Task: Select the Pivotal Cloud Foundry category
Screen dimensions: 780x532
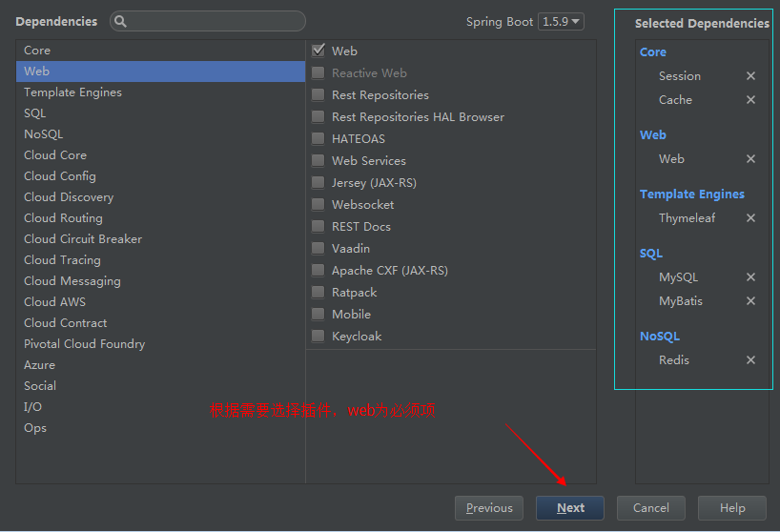Action: click(160, 343)
